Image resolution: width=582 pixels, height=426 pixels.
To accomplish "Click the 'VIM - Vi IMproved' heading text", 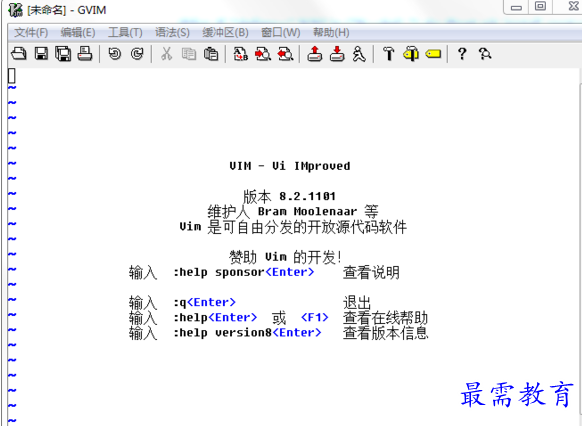I will (290, 166).
